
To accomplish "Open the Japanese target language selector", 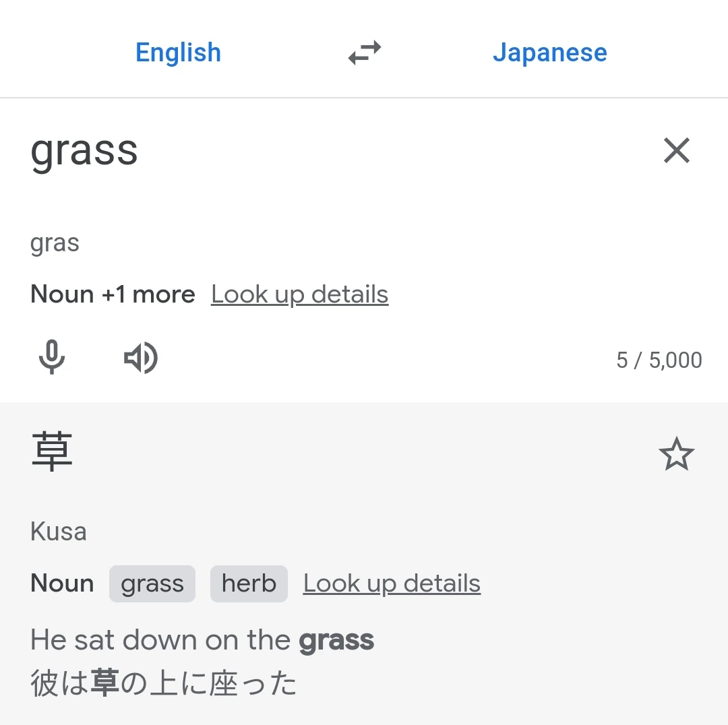I will pos(549,53).
